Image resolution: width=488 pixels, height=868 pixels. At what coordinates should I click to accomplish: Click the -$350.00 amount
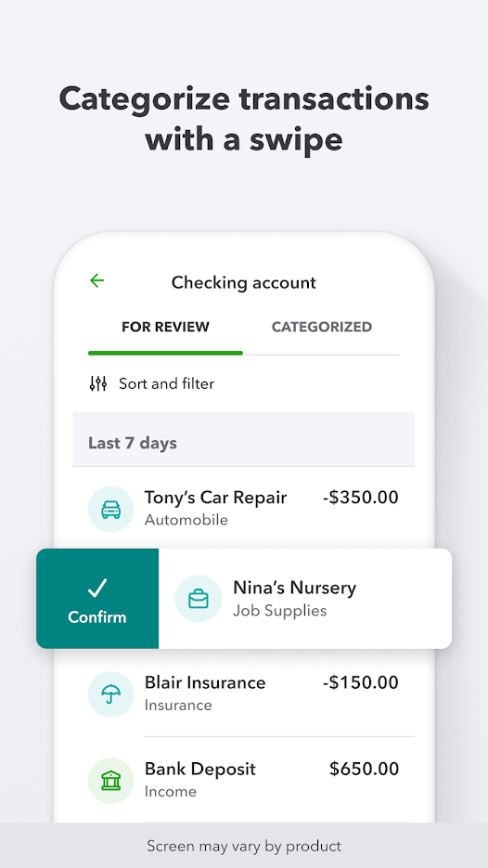[x=361, y=498]
